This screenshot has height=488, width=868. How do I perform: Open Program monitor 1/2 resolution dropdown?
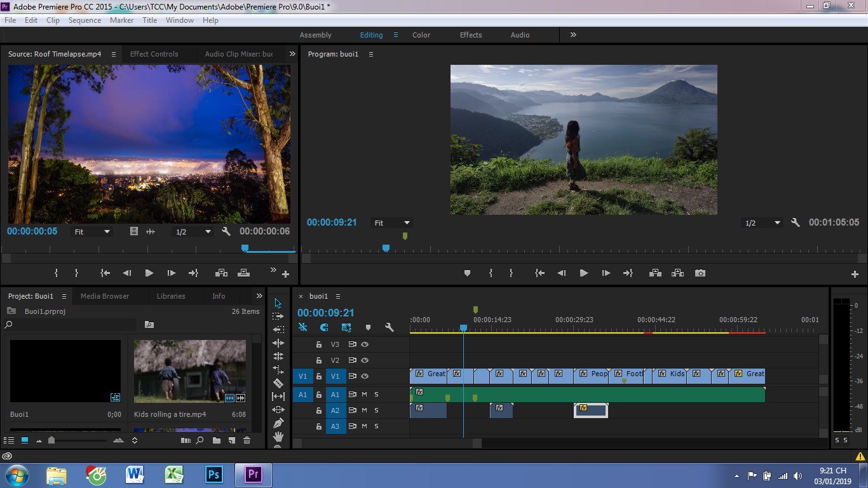(x=763, y=223)
